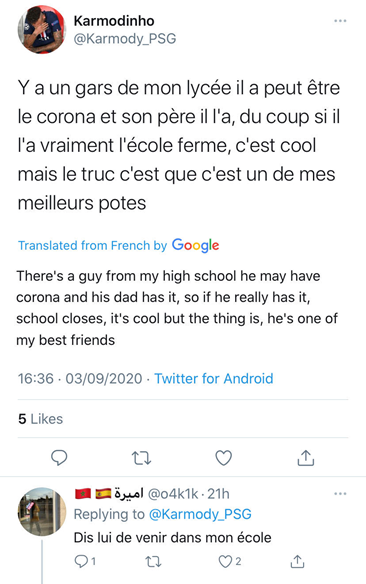Retweet the main Karmodinho tweet
The height and width of the screenshot is (584, 366).
coord(141,458)
